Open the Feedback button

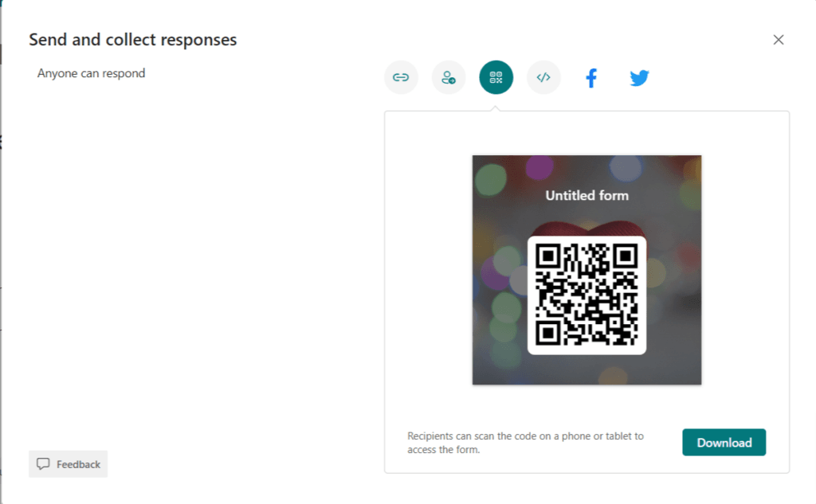69,464
